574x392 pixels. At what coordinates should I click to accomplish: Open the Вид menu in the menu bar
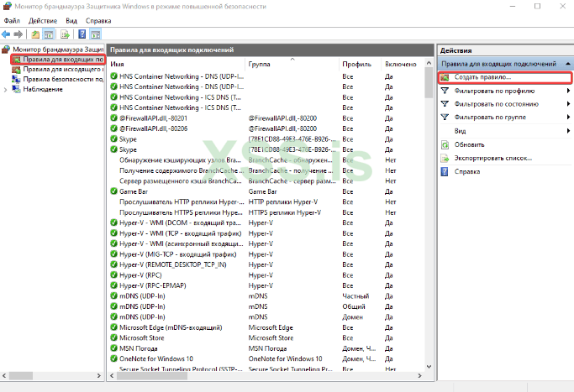(x=71, y=21)
